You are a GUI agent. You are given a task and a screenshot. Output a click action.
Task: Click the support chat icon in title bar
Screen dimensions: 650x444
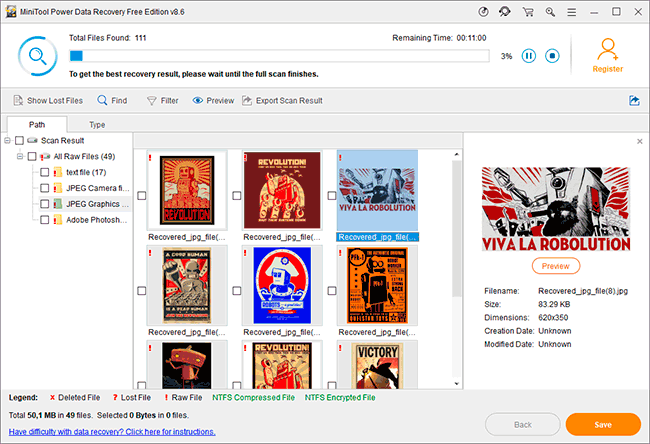(504, 12)
